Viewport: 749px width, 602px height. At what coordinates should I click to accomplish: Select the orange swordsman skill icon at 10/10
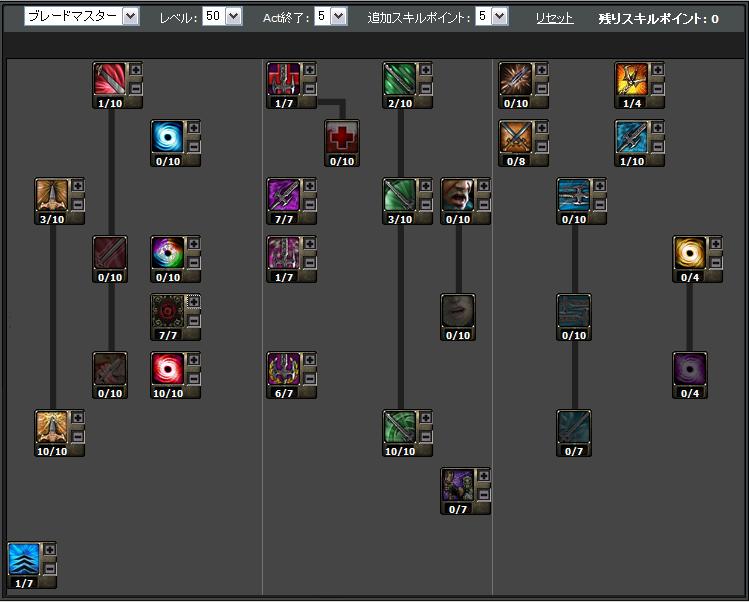tap(52, 427)
